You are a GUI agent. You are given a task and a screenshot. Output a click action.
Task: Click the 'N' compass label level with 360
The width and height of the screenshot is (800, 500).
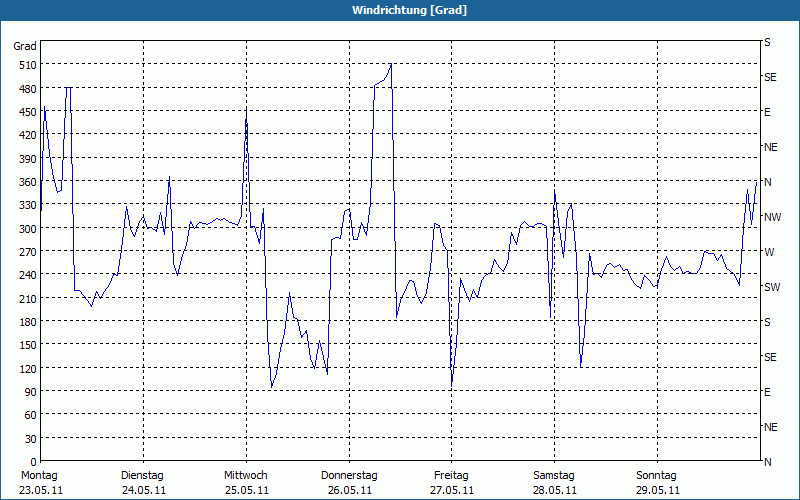[768, 182]
